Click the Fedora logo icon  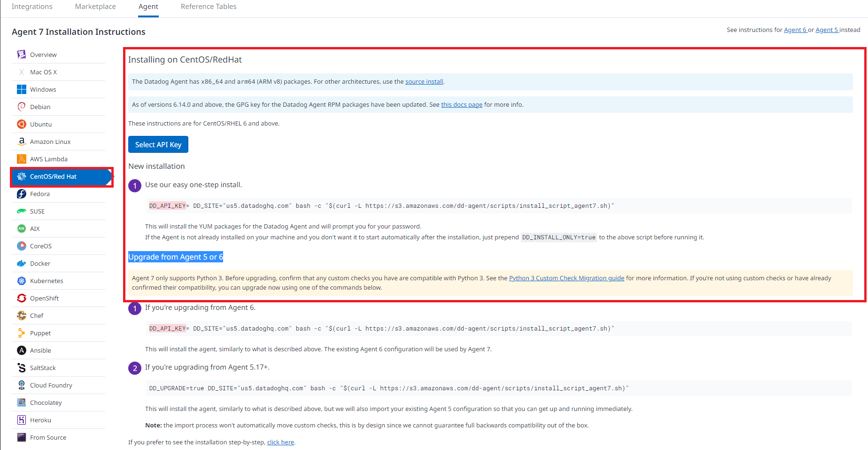(x=22, y=194)
